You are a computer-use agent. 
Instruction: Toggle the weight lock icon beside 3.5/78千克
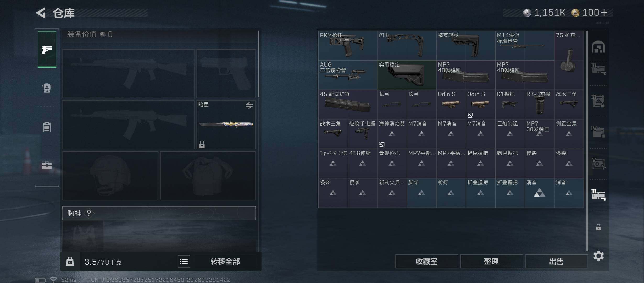(70, 262)
